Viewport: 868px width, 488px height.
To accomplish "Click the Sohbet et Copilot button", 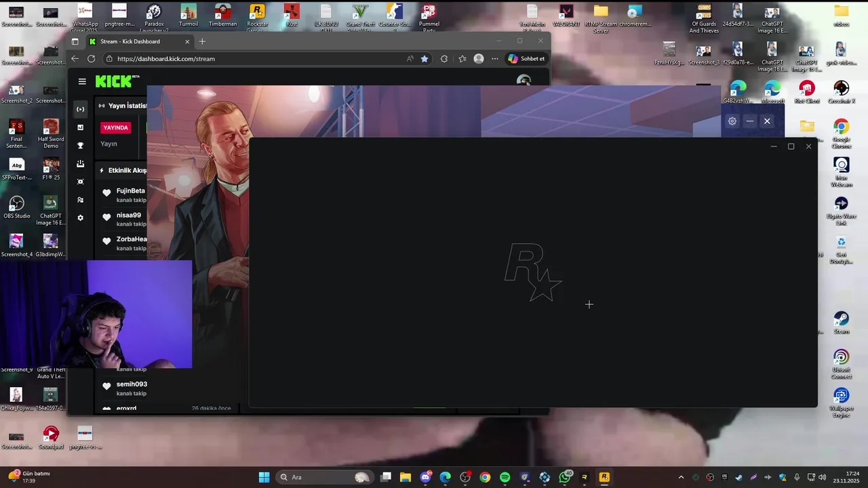I will tap(526, 59).
